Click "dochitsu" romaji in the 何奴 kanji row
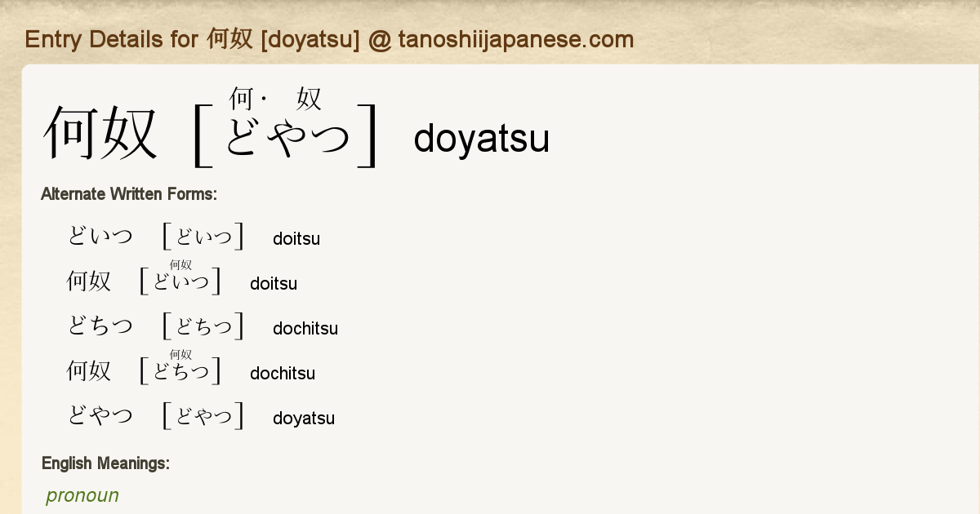 (x=283, y=374)
